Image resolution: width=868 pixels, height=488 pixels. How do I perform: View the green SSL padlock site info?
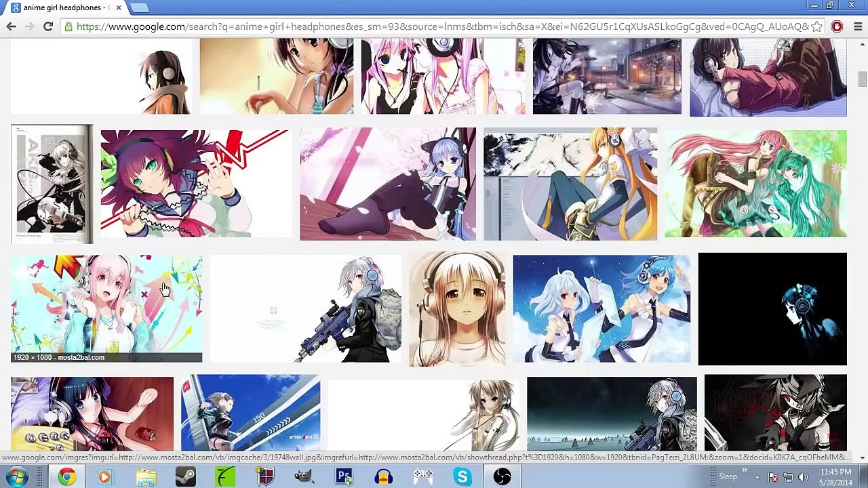coord(68,26)
